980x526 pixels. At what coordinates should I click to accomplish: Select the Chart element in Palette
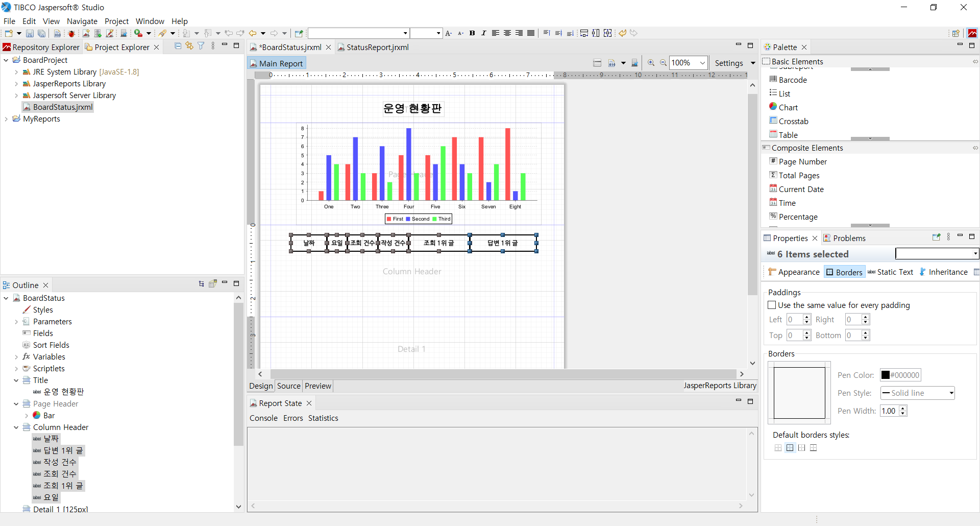point(783,107)
